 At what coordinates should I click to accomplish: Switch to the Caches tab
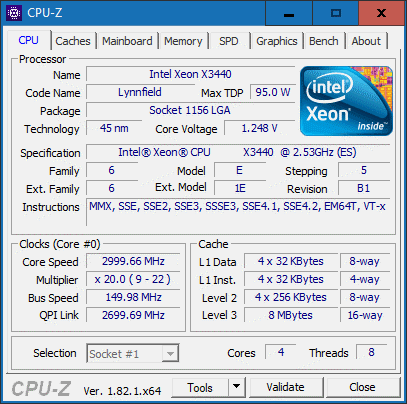click(x=73, y=41)
